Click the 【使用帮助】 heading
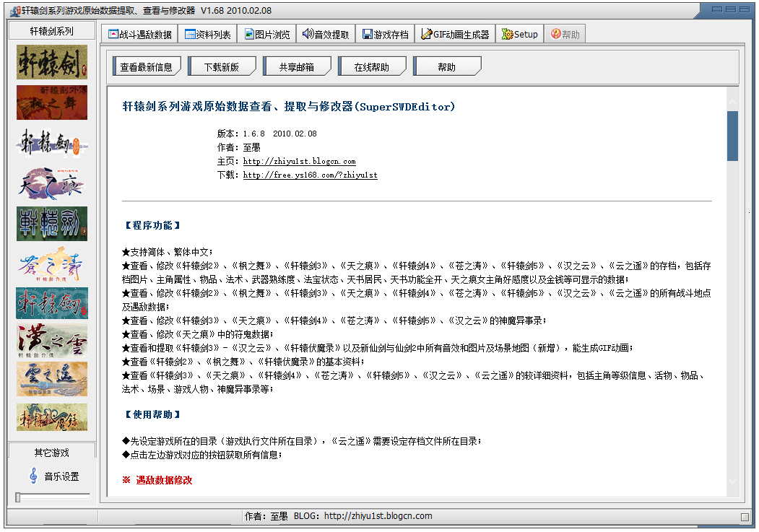Screen dimensions: 759x532 coord(152,414)
